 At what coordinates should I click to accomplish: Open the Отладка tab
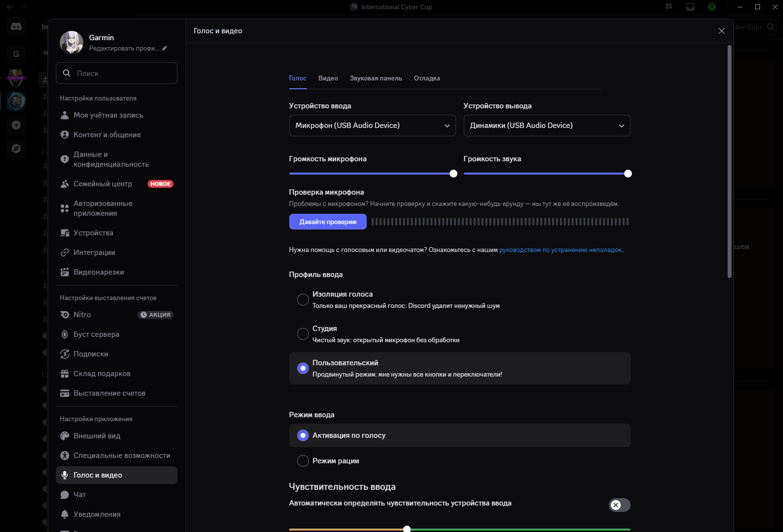point(427,78)
